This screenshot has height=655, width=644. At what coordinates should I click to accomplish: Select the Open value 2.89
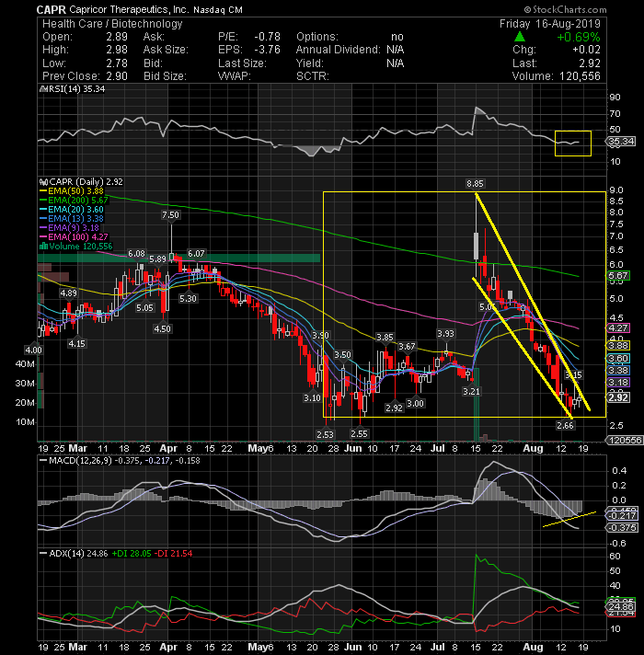coord(117,37)
